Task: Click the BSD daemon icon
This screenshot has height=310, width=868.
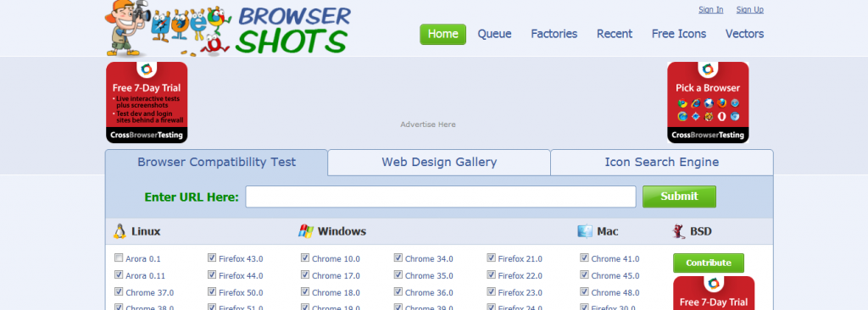Action: point(679,231)
